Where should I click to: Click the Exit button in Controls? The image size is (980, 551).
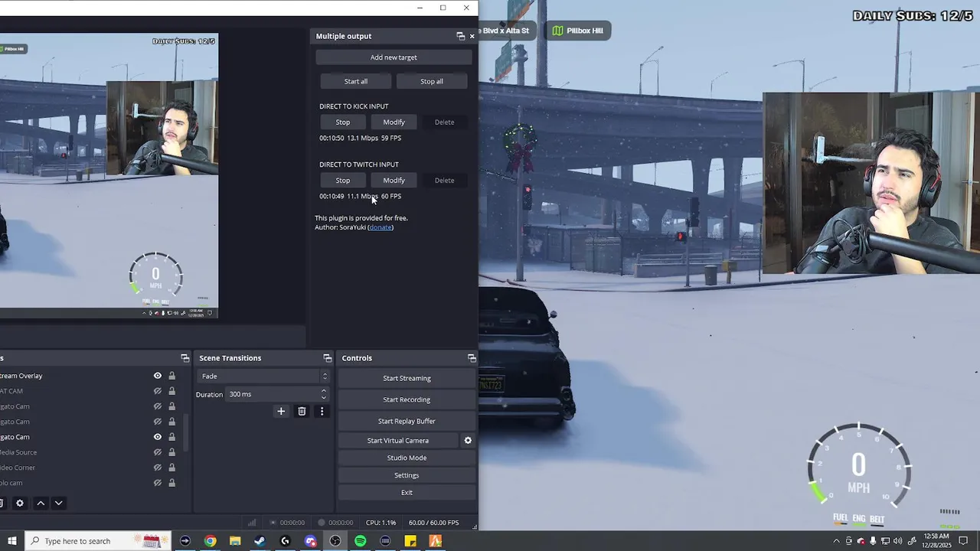[x=407, y=493]
